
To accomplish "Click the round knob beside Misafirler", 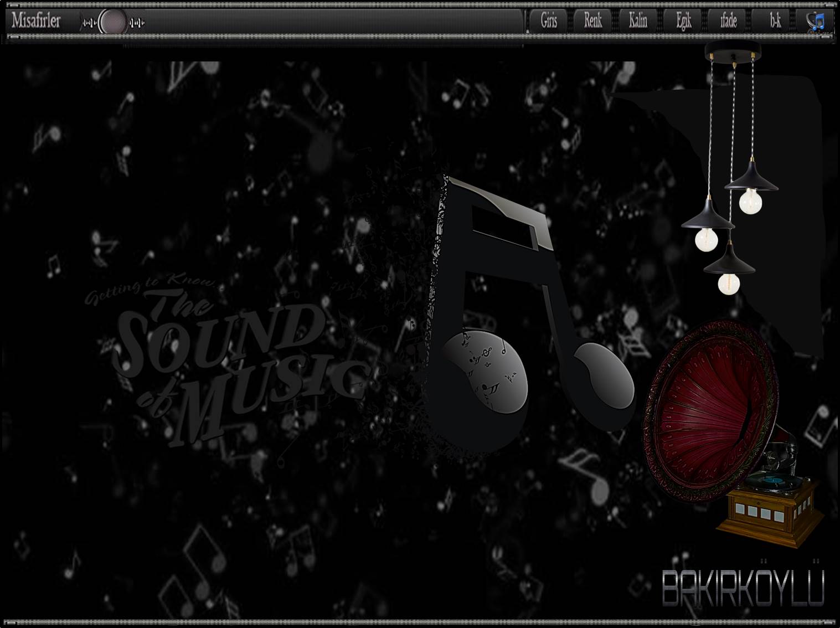I will click(x=114, y=22).
